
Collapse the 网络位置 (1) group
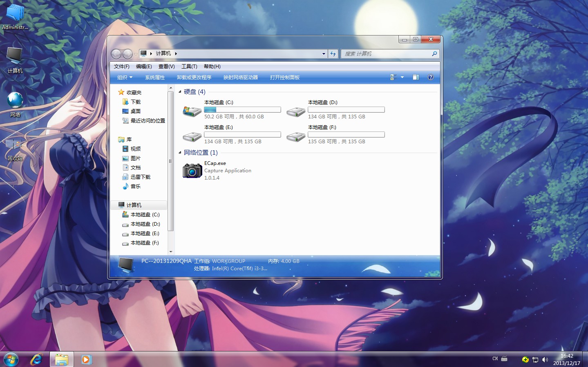tap(180, 153)
